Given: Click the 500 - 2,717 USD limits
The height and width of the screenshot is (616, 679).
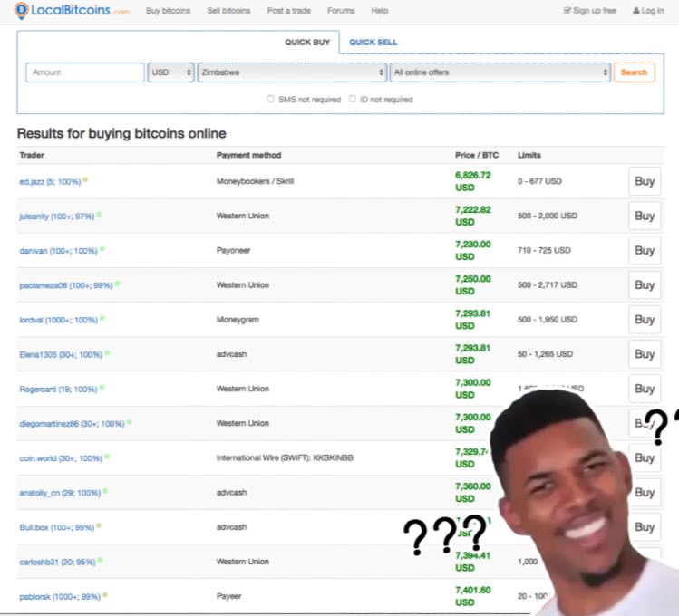Looking at the screenshot, I should point(548,285).
